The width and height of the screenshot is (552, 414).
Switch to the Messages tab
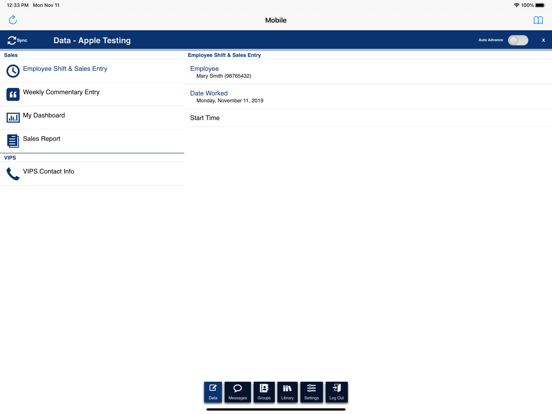coord(238,392)
